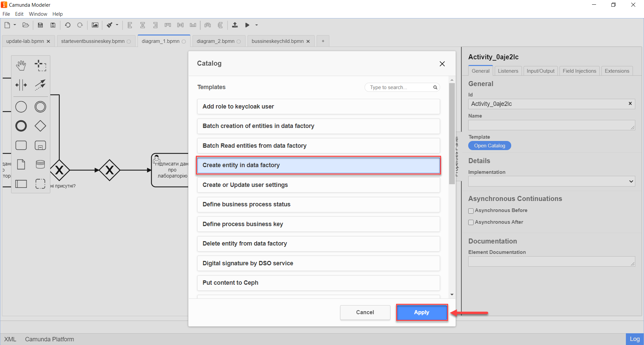Image resolution: width=644 pixels, height=345 pixels.
Task: Open the Input/Output properties tab
Action: [x=540, y=71]
